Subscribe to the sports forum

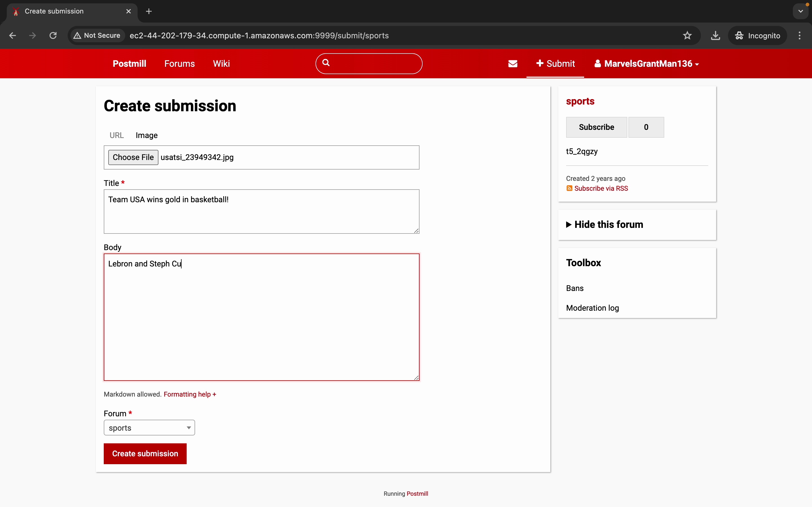click(596, 127)
